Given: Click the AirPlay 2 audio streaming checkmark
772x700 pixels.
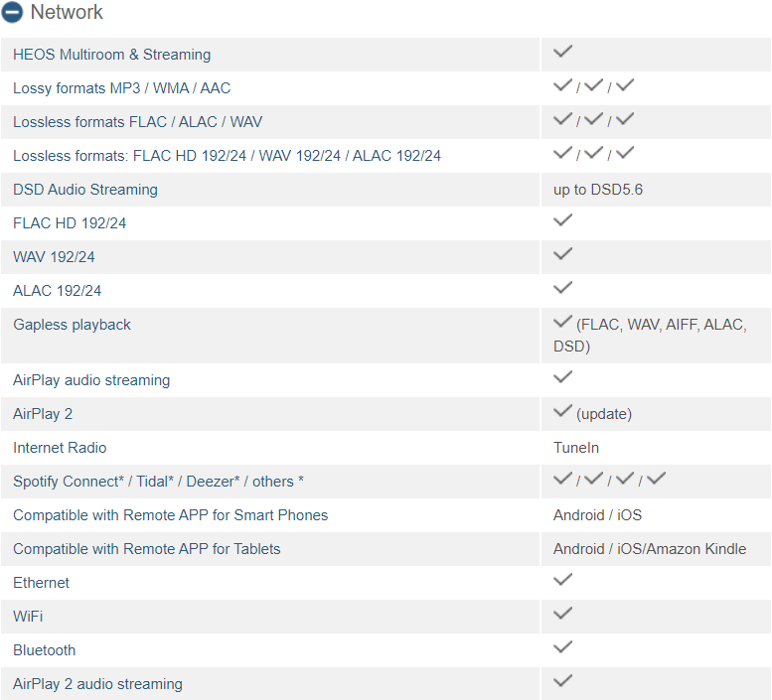Looking at the screenshot, I should point(563,681).
